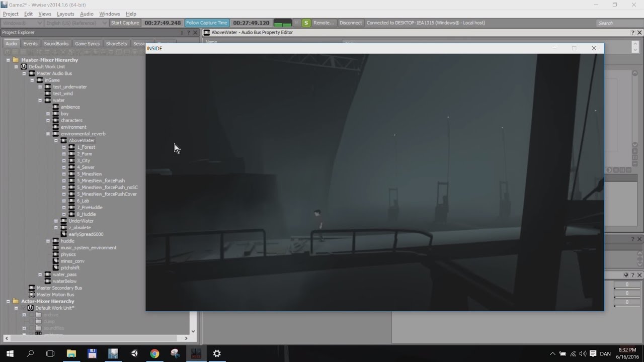Click the Master-Mixer Hierarchy folder icon
The image size is (644, 362).
[x=16, y=60]
